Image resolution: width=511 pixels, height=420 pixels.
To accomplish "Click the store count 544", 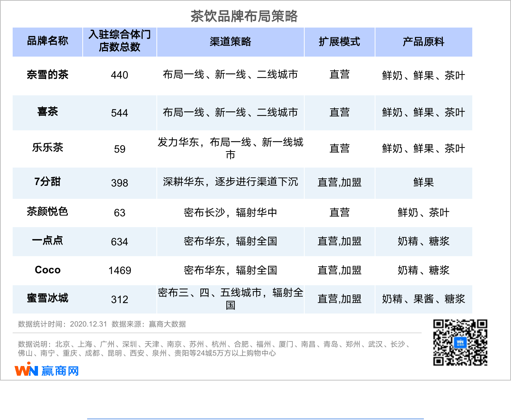I will pyautogui.click(x=120, y=113).
